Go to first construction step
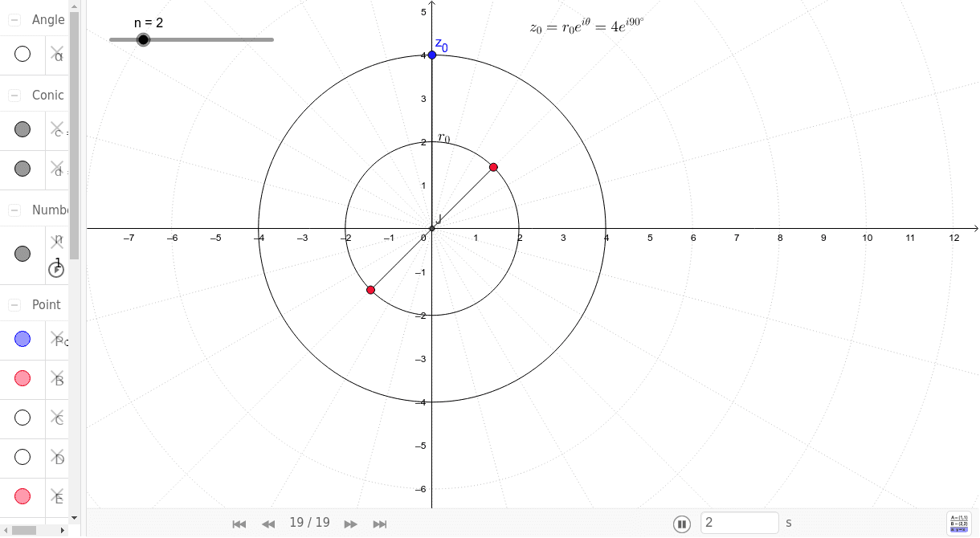The image size is (980, 538). tap(239, 524)
